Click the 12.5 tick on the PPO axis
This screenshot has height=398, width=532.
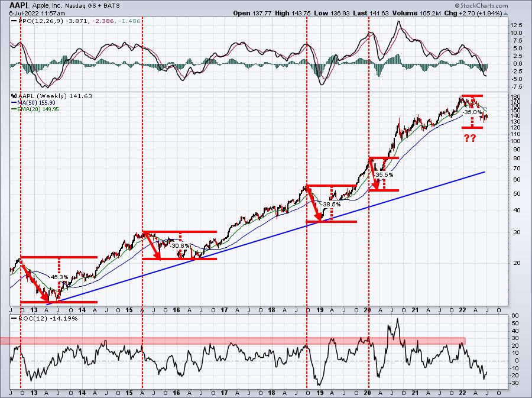(x=515, y=25)
